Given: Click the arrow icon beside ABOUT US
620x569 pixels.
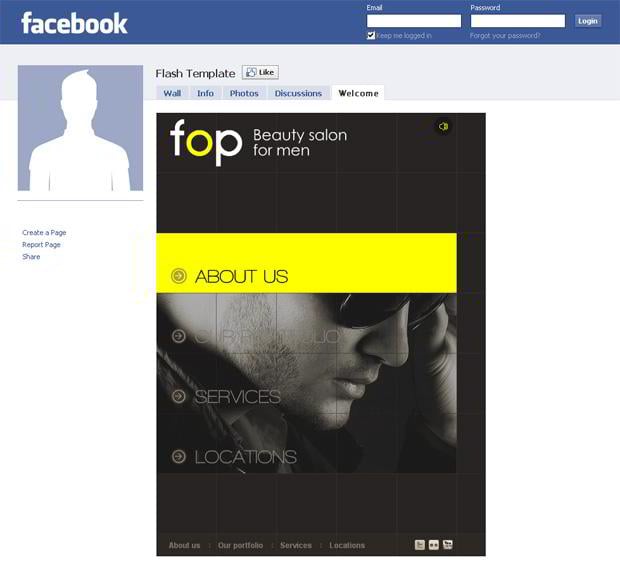Looking at the screenshot, I should (x=178, y=276).
